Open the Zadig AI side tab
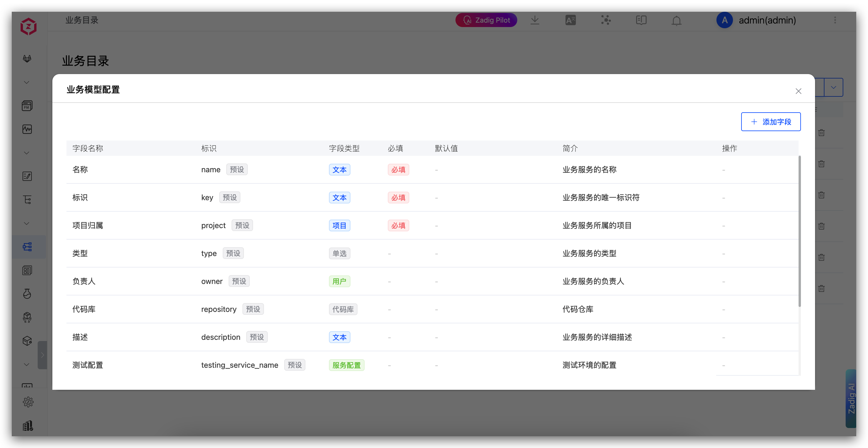Screen dimensions: 868x448 pyautogui.click(x=851, y=398)
